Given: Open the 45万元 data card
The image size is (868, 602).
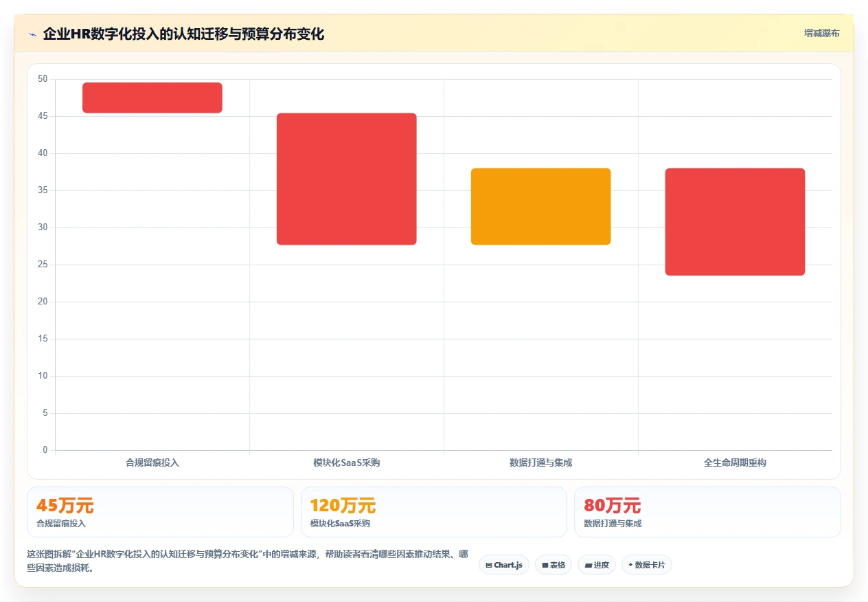Looking at the screenshot, I should (160, 512).
